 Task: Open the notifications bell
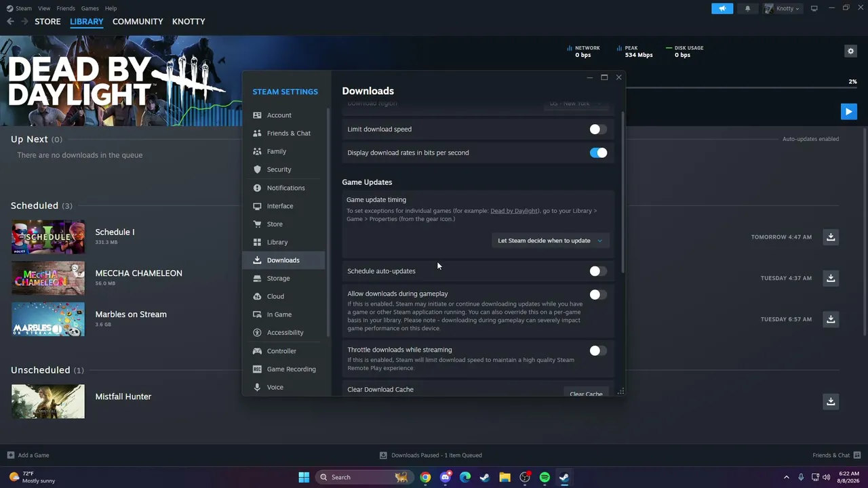(748, 8)
